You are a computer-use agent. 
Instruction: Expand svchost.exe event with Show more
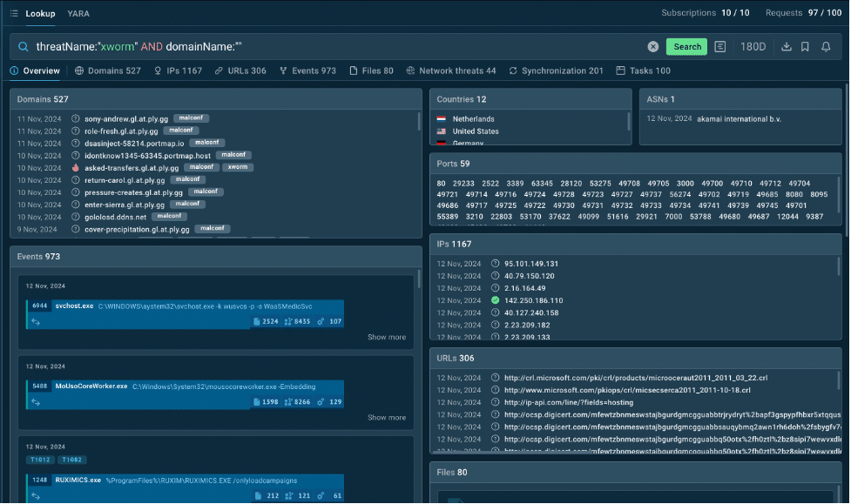[x=386, y=337]
